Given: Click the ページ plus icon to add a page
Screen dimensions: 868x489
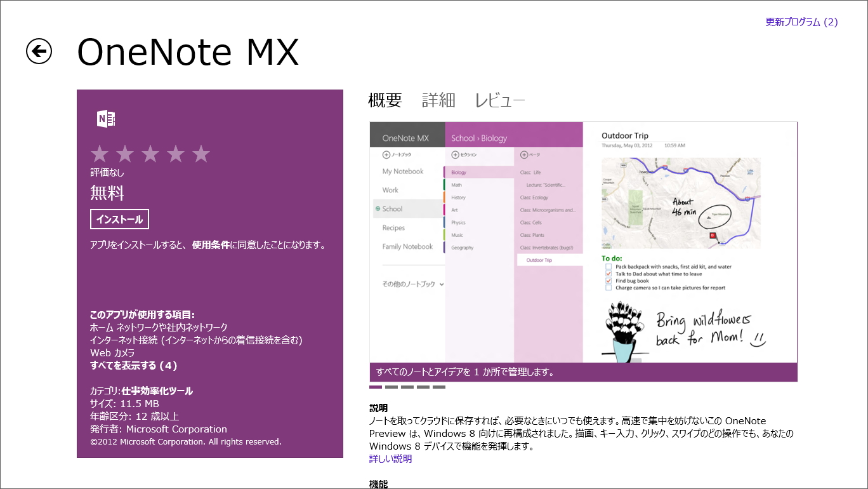Looking at the screenshot, I should coord(524,154).
